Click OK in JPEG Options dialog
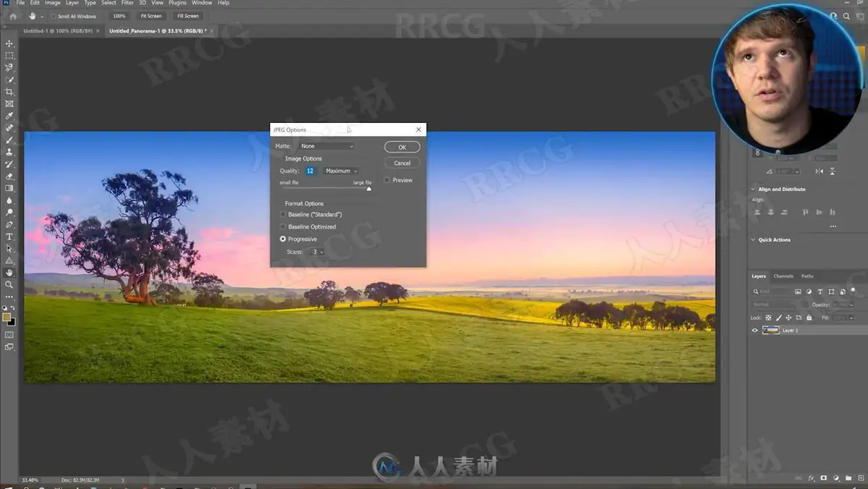Screen dimensions: 868x489 [402, 147]
